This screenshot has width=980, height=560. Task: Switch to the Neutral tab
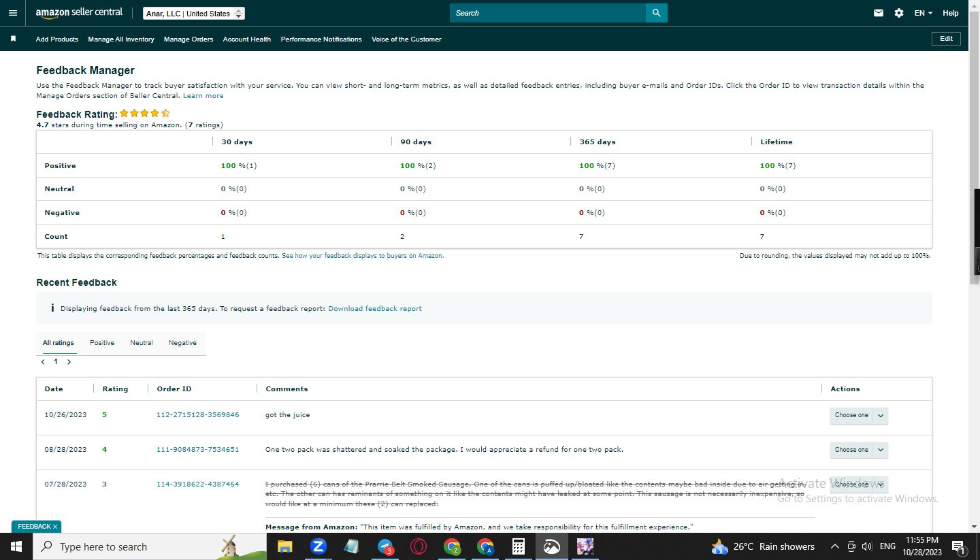coord(142,343)
